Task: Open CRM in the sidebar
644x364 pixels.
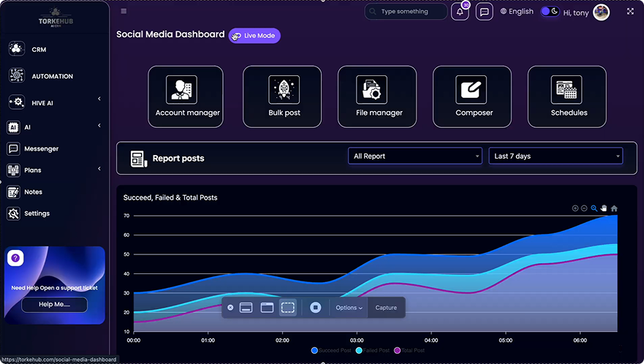Action: click(x=38, y=50)
